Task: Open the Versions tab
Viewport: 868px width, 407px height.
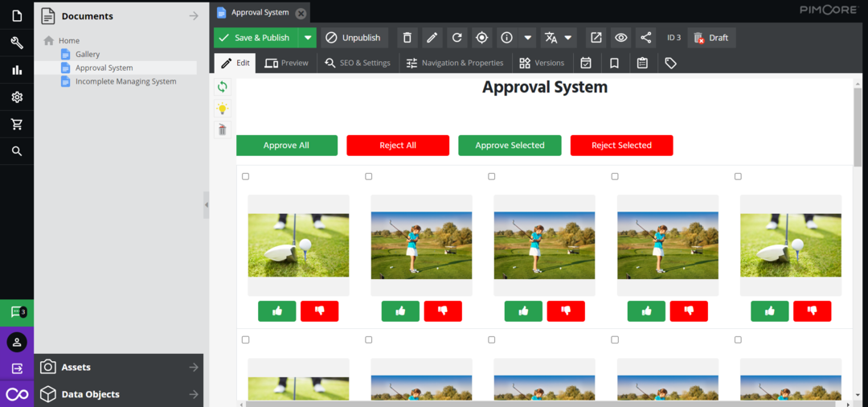Action: click(x=542, y=63)
